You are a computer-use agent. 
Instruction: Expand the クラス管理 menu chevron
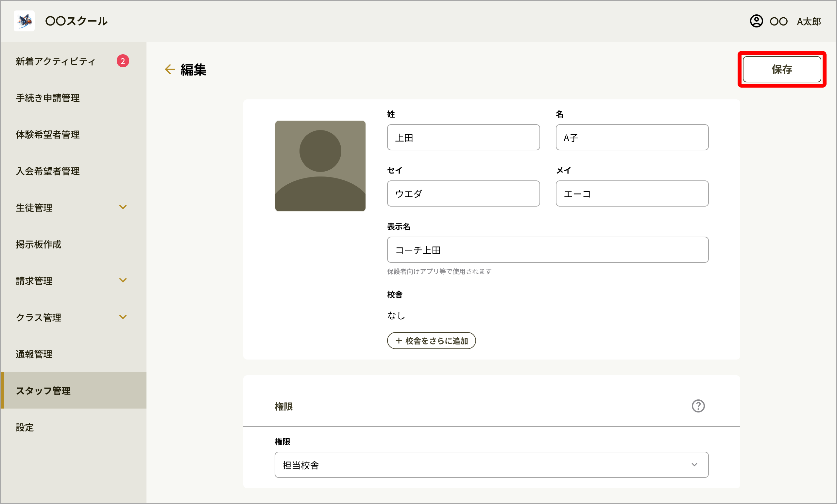[123, 317]
